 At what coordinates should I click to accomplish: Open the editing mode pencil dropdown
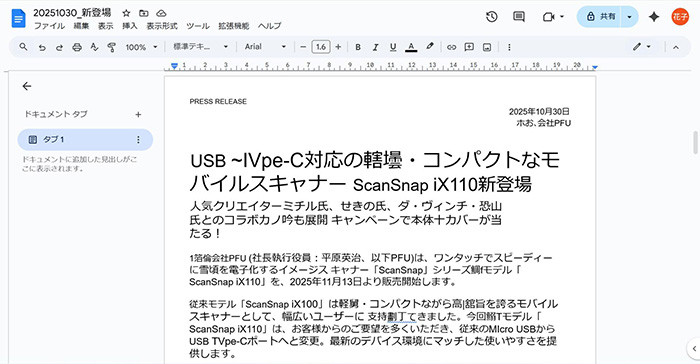[x=642, y=46]
